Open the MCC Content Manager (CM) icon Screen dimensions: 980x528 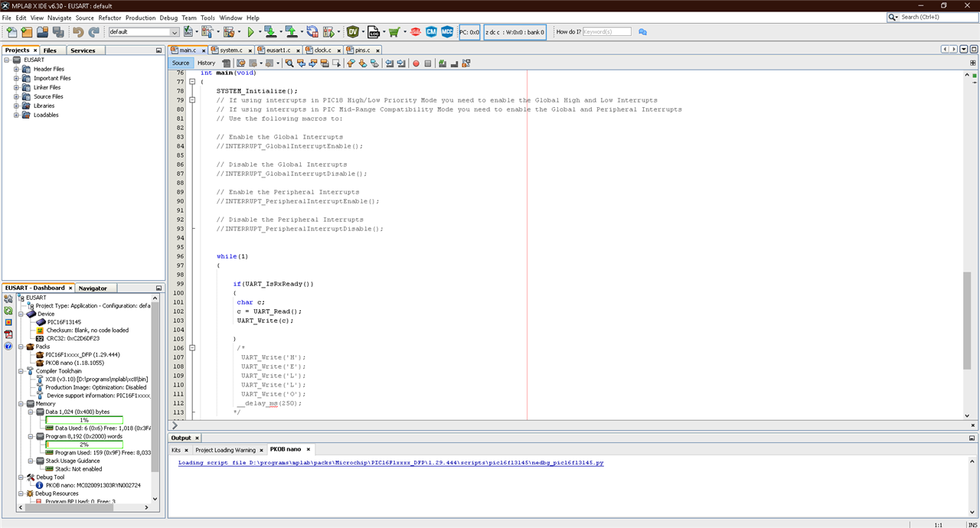(x=431, y=32)
